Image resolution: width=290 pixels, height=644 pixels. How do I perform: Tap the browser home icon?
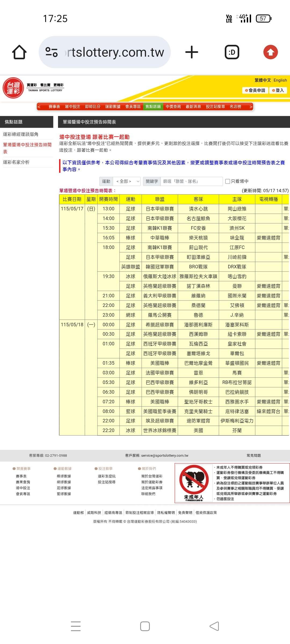[19, 52]
